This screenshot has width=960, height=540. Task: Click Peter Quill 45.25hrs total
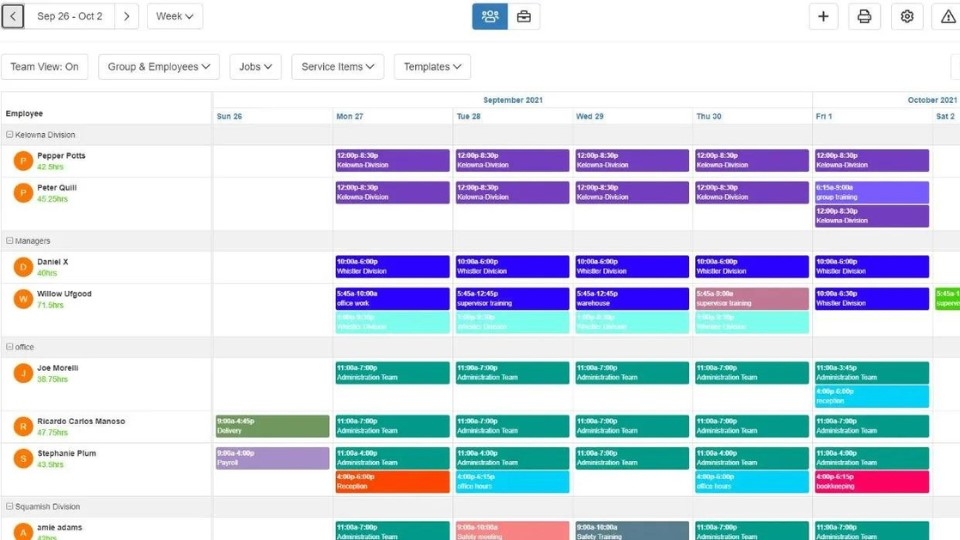pos(52,199)
